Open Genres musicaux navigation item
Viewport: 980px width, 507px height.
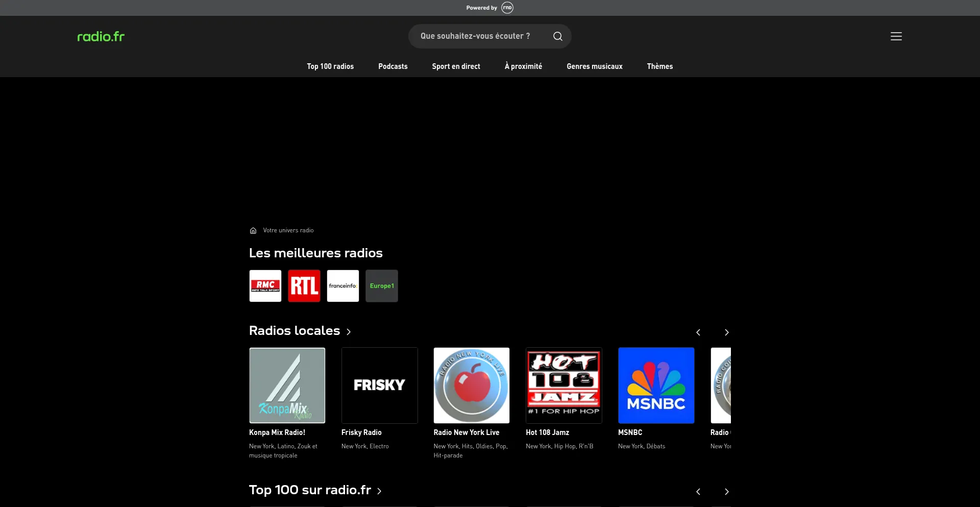click(x=594, y=66)
